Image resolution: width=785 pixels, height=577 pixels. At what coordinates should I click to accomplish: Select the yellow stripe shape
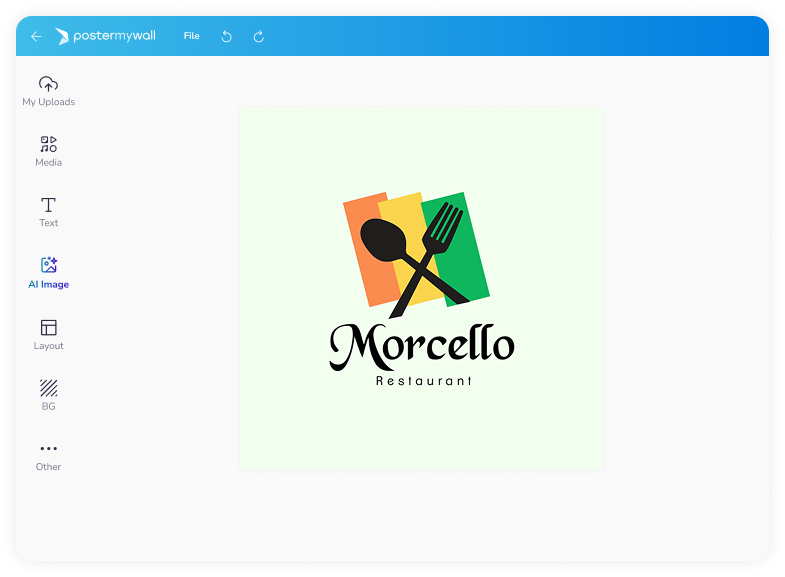pyautogui.click(x=406, y=215)
